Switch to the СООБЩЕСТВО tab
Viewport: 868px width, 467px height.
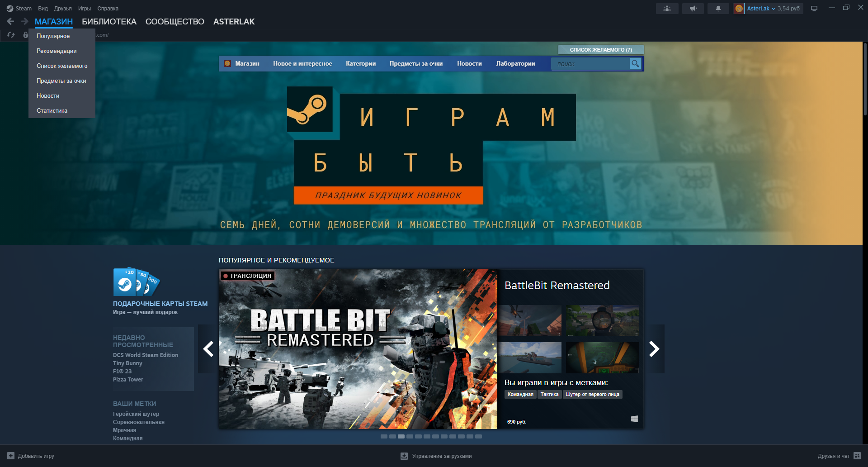coord(175,22)
